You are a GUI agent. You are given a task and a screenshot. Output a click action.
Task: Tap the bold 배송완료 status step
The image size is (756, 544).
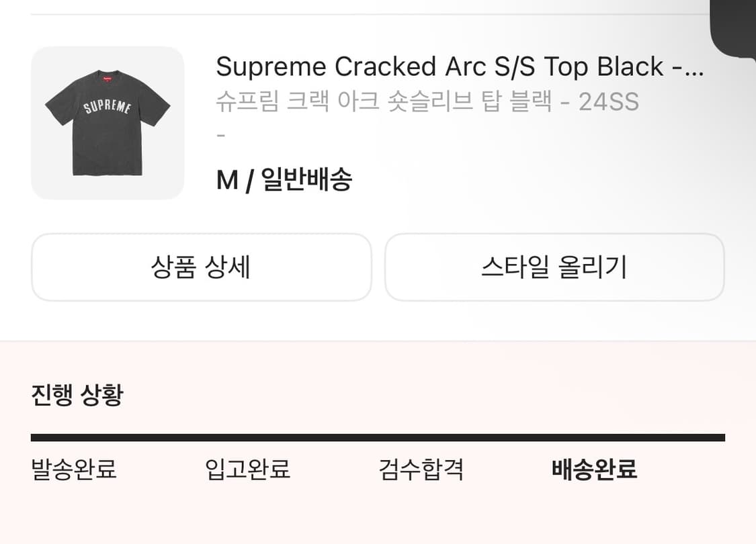(x=594, y=469)
